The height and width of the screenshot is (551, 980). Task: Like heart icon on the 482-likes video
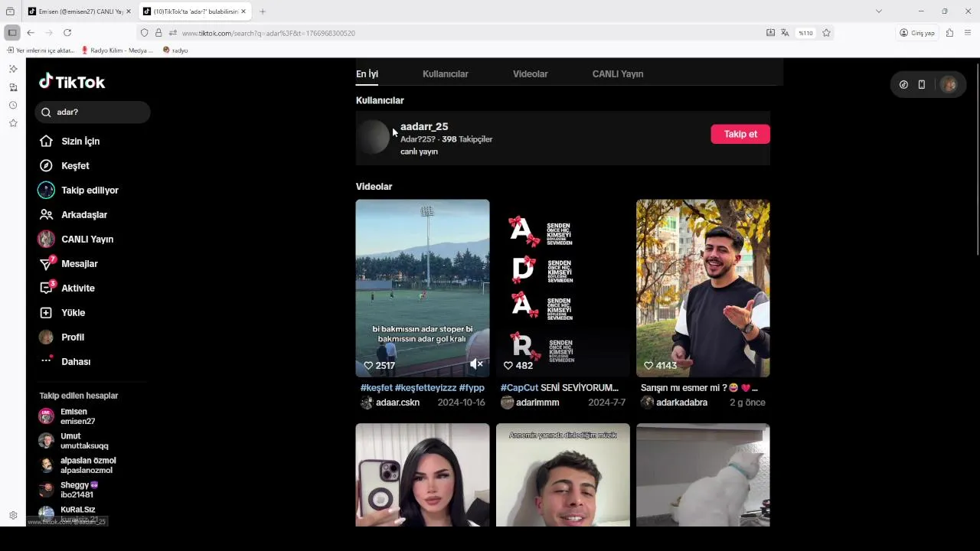pyautogui.click(x=508, y=366)
